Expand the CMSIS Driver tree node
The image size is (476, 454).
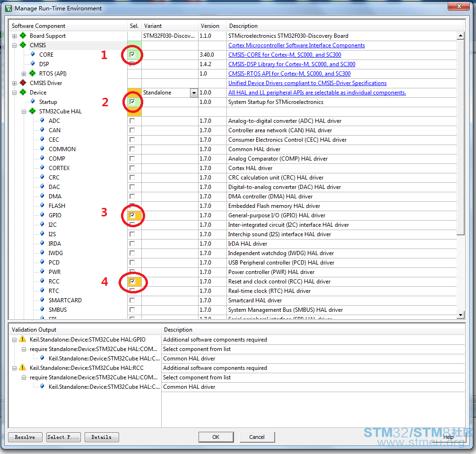pos(14,83)
